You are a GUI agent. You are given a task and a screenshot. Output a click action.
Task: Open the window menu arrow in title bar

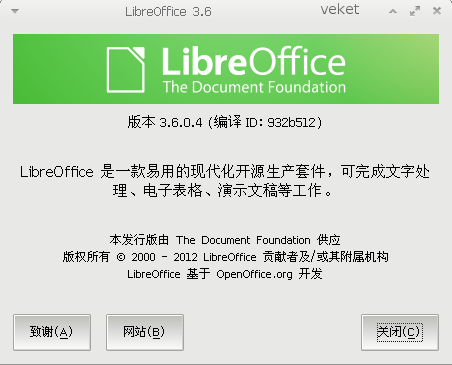15,11
